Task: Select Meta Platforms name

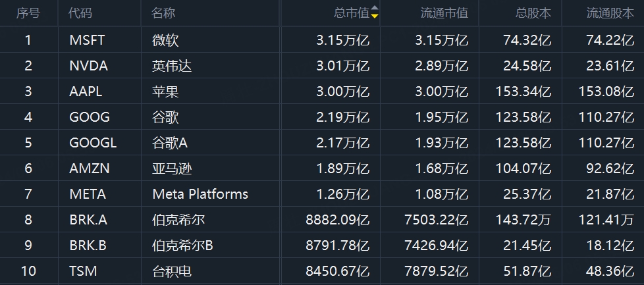Action: pyautogui.click(x=200, y=194)
